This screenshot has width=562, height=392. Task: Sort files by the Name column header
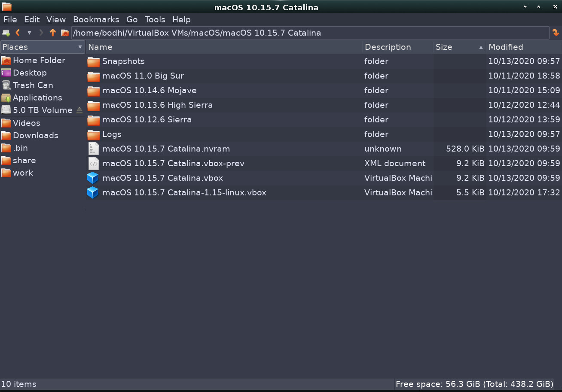click(100, 47)
